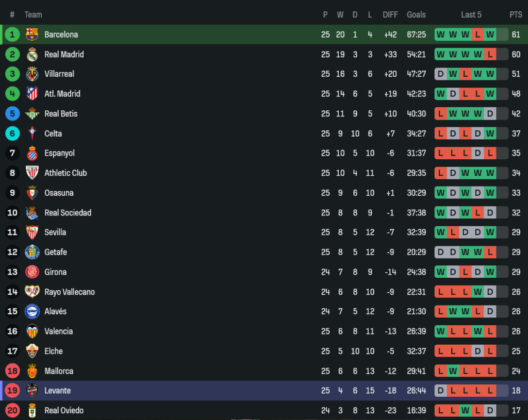Click the Valencia crest icon
The image size is (528, 420).
(x=32, y=331)
